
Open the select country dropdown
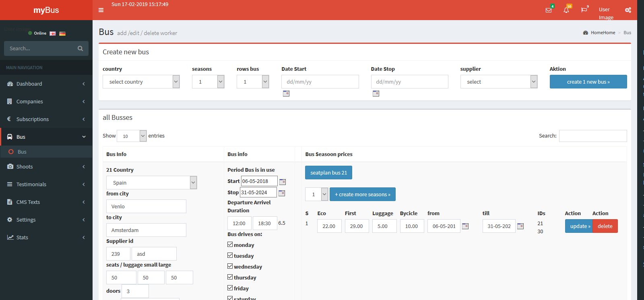click(141, 82)
